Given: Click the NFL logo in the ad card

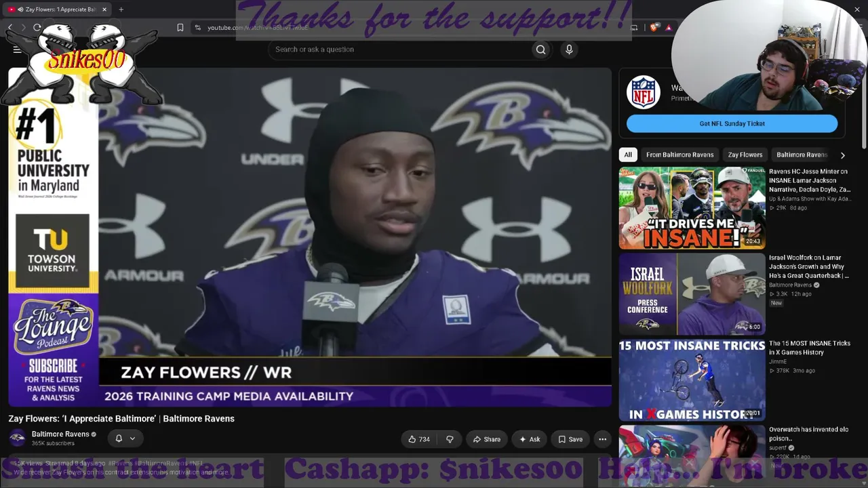Looking at the screenshot, I should 643,92.
